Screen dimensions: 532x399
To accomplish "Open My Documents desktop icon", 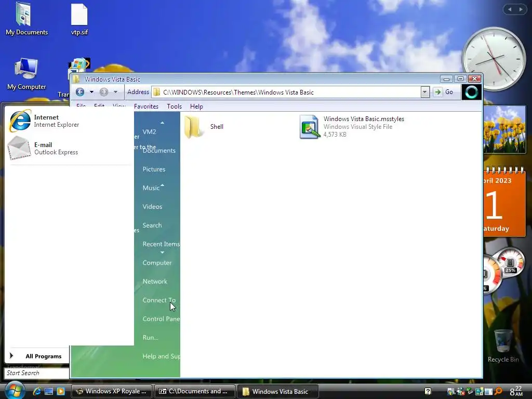I will (x=26, y=19).
